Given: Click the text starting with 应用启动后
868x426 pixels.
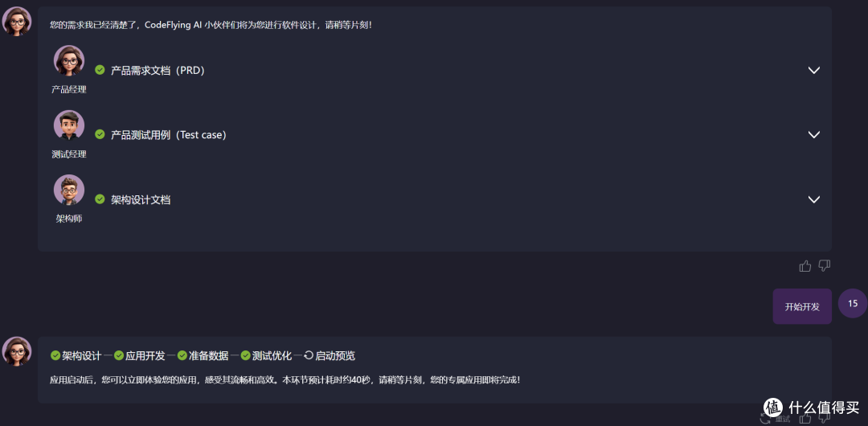Looking at the screenshot, I should (x=285, y=380).
